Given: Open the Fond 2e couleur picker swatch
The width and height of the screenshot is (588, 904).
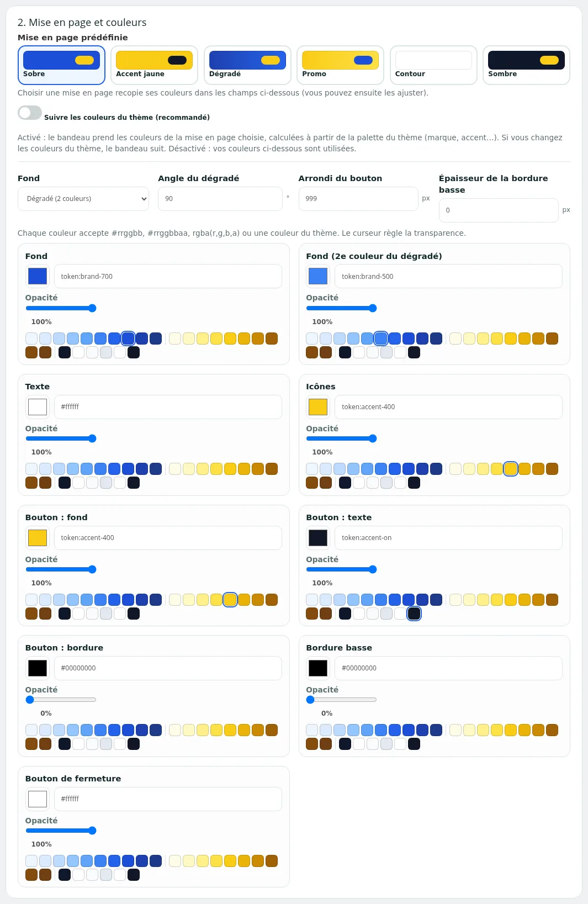Looking at the screenshot, I should tap(318, 276).
